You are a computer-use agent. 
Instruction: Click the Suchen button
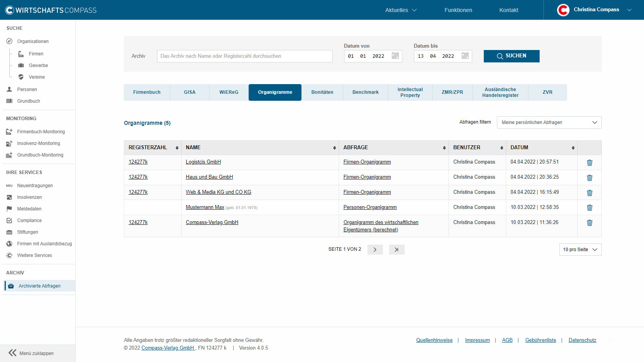pyautogui.click(x=511, y=56)
